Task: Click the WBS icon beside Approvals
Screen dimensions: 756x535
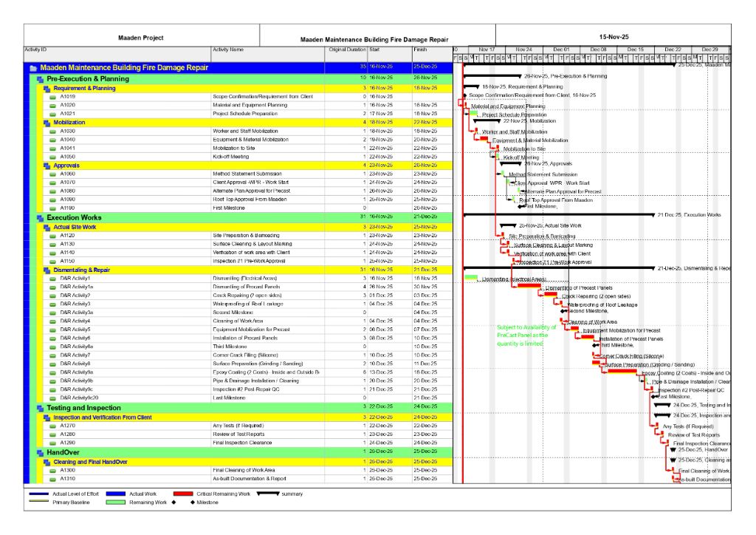Action: (47, 166)
